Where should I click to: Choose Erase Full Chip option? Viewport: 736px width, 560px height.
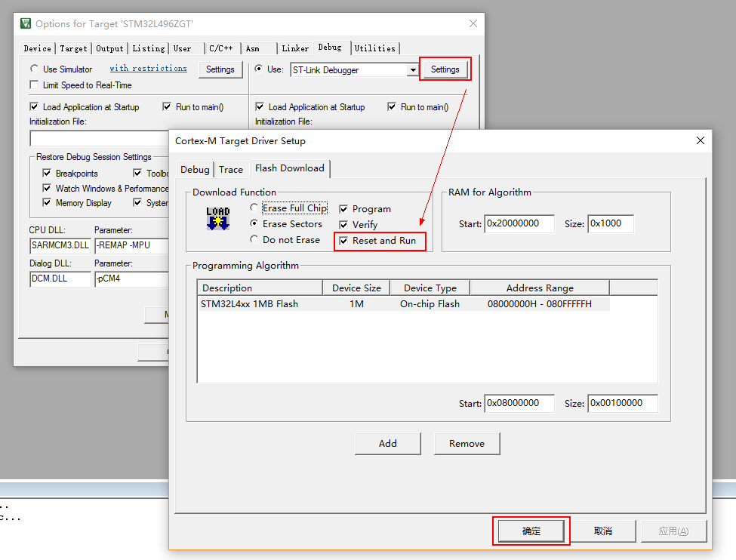[x=254, y=208]
